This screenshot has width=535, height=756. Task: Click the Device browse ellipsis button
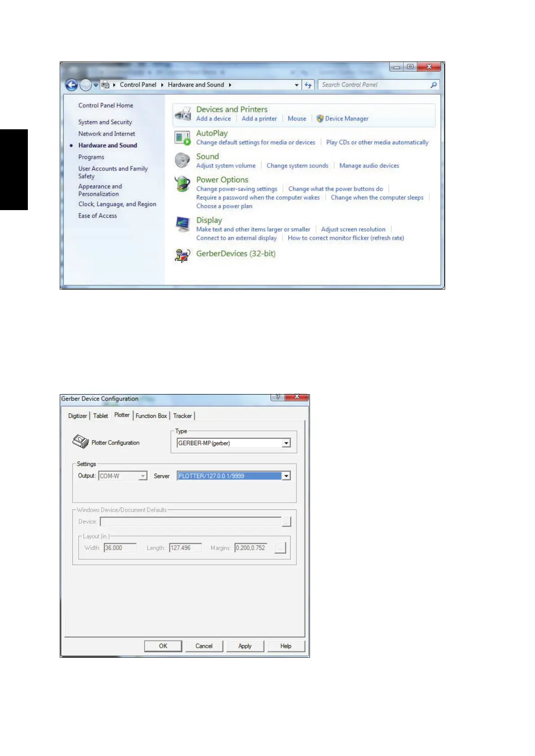[x=287, y=522]
